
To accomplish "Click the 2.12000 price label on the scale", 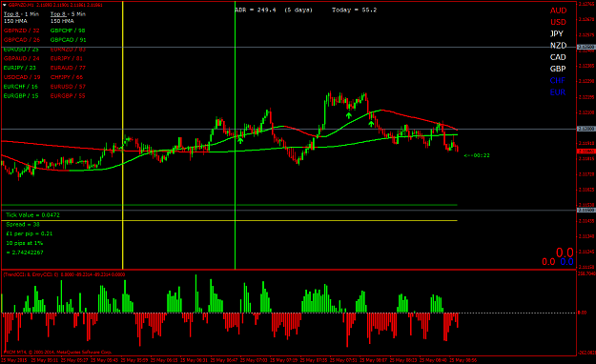I will click(x=586, y=129).
